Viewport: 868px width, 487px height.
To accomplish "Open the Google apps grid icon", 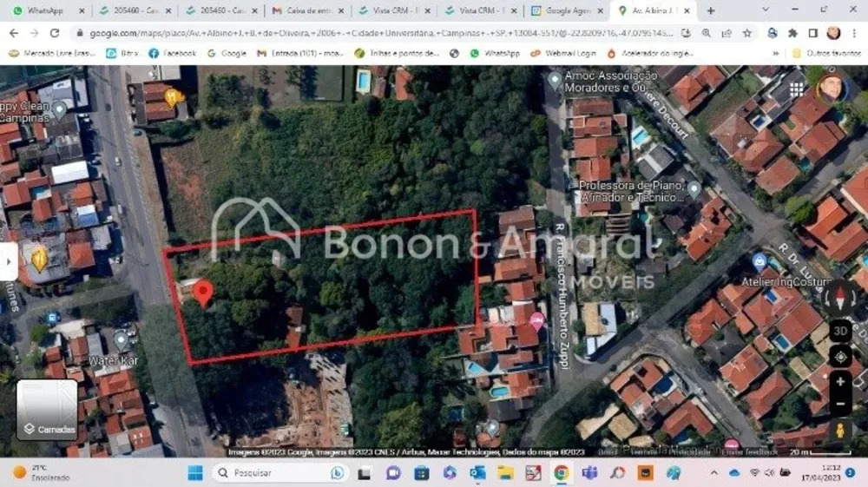I will point(796,89).
